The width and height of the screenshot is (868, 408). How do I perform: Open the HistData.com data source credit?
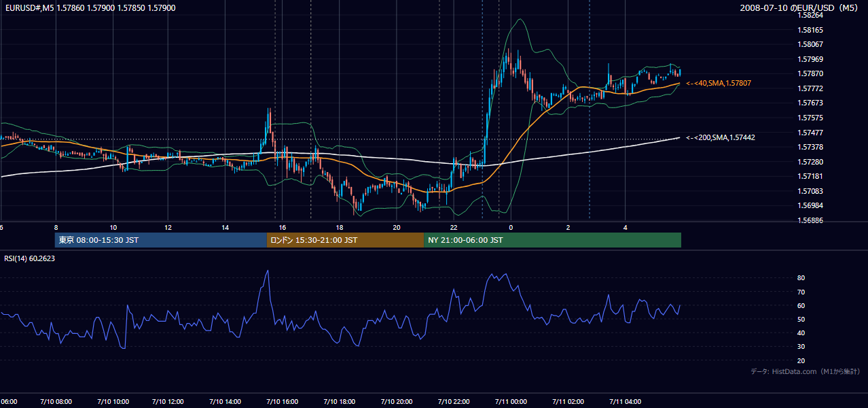[x=805, y=371]
